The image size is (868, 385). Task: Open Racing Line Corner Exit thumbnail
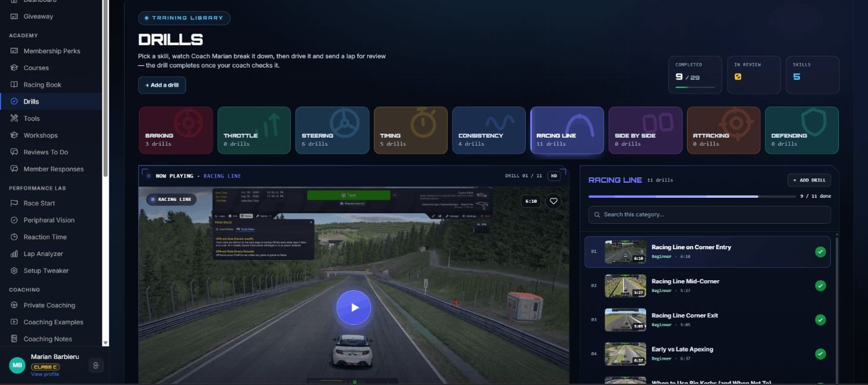(625, 320)
